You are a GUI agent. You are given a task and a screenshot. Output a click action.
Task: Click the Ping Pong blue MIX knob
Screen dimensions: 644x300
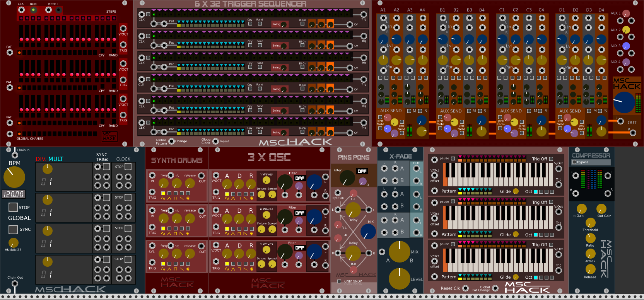click(x=368, y=232)
